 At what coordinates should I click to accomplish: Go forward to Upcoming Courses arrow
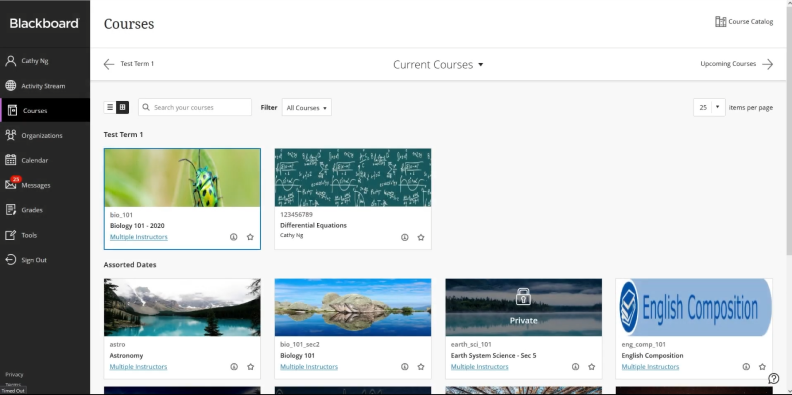click(768, 64)
